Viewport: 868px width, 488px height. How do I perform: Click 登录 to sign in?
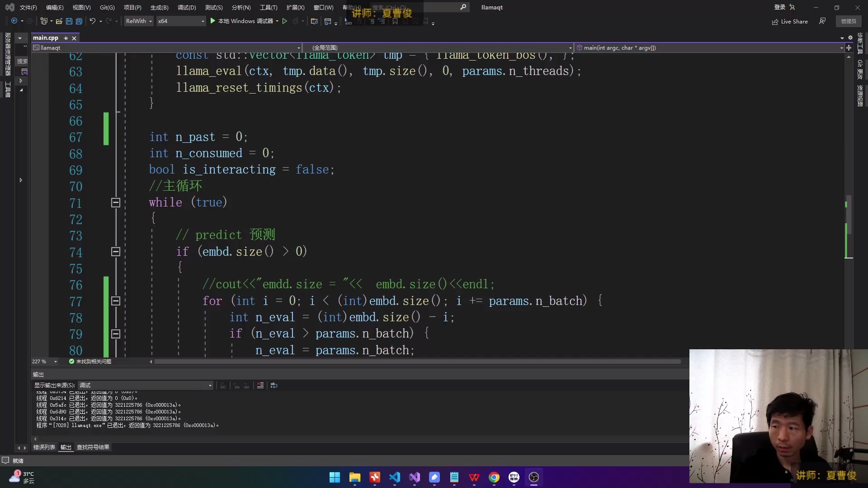[x=780, y=7]
